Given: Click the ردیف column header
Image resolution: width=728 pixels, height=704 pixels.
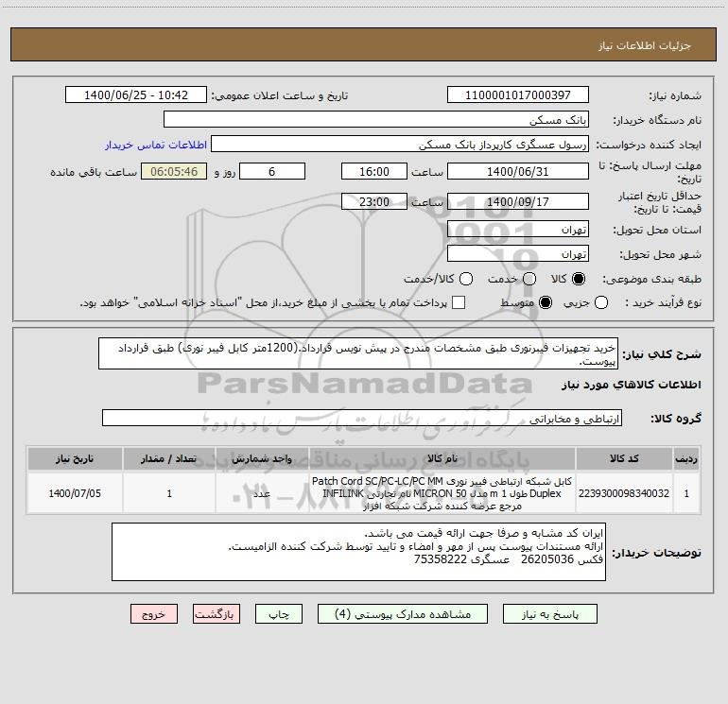Looking at the screenshot, I should pos(686,458).
